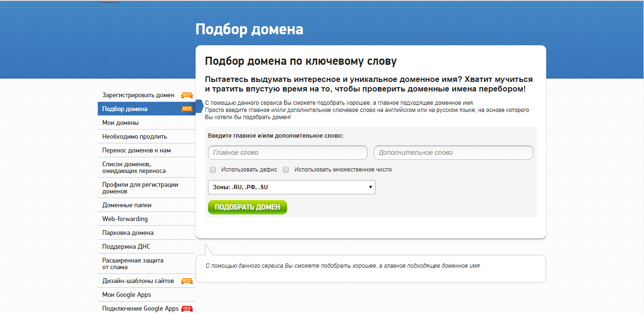The width and height of the screenshot is (644, 313).
Task: Open the Зоны: .RU, .РФ, .SU dropdown
Action: 291,187
